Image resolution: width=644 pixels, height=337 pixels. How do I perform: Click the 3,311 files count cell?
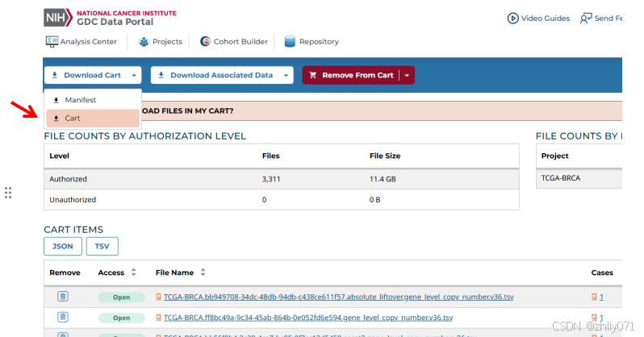pyautogui.click(x=271, y=179)
